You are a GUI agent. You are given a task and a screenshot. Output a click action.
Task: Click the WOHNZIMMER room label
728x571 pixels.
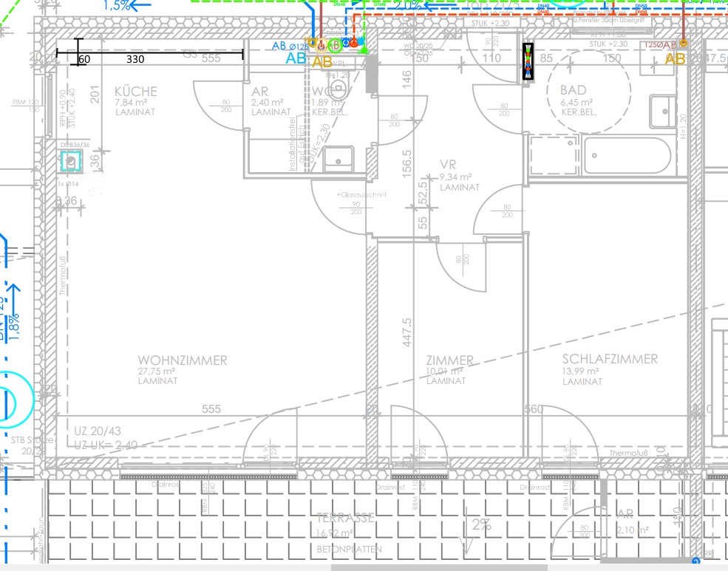point(183,360)
